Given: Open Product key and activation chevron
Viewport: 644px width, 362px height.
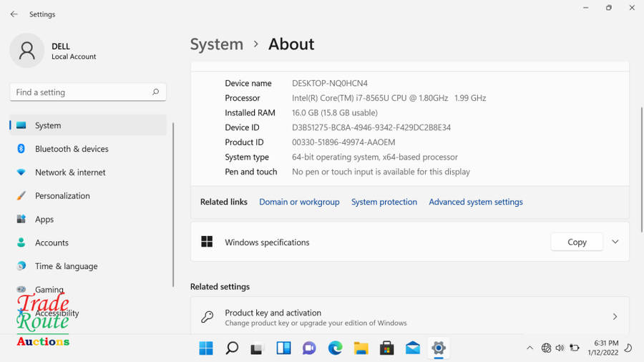Looking at the screenshot, I should point(615,317).
